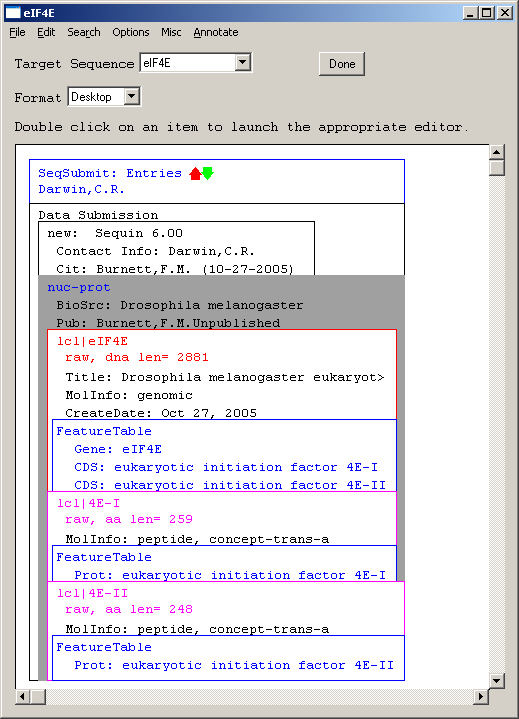
Task: Open the Edit menu
Action: pos(46,33)
